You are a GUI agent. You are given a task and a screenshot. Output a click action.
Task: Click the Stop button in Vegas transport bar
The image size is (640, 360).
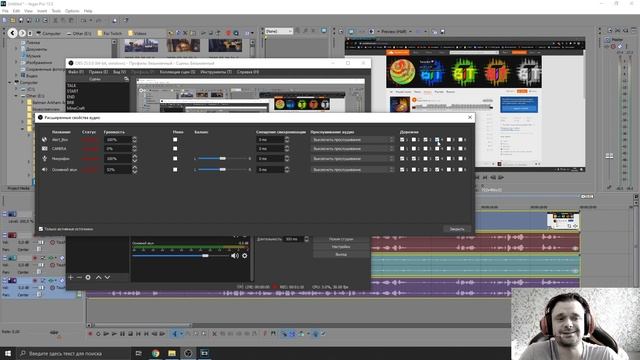pyautogui.click(x=130, y=334)
